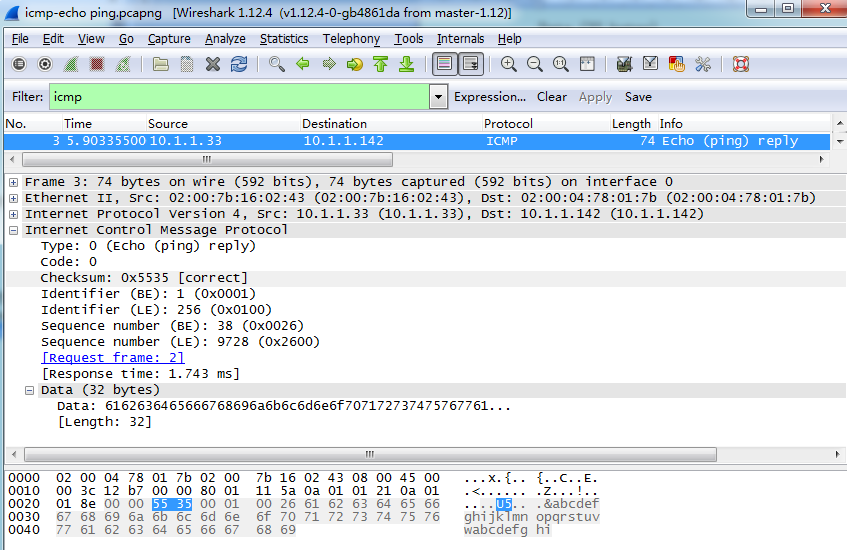The width and height of the screenshot is (847, 550).
Task: Start a new live capture (shark fin)
Action: click(x=71, y=64)
